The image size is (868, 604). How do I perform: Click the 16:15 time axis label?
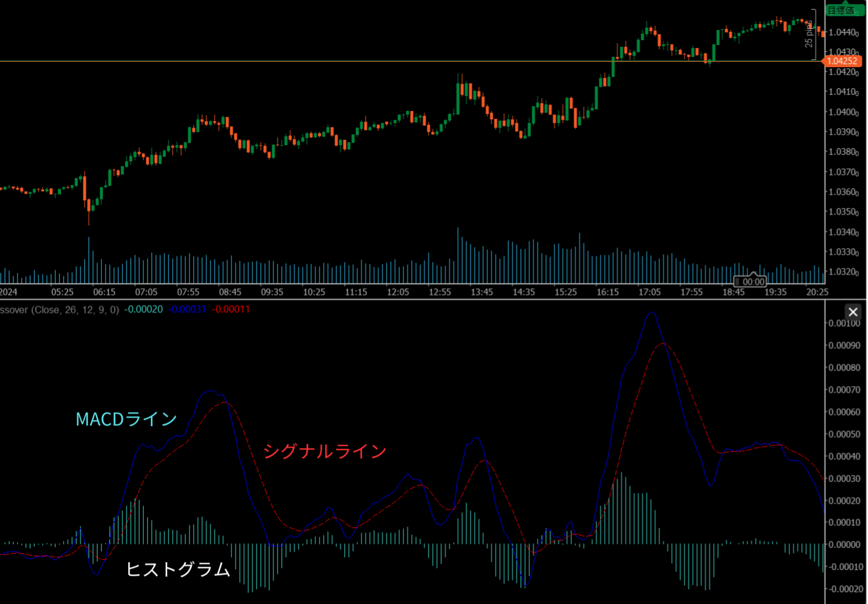[607, 292]
